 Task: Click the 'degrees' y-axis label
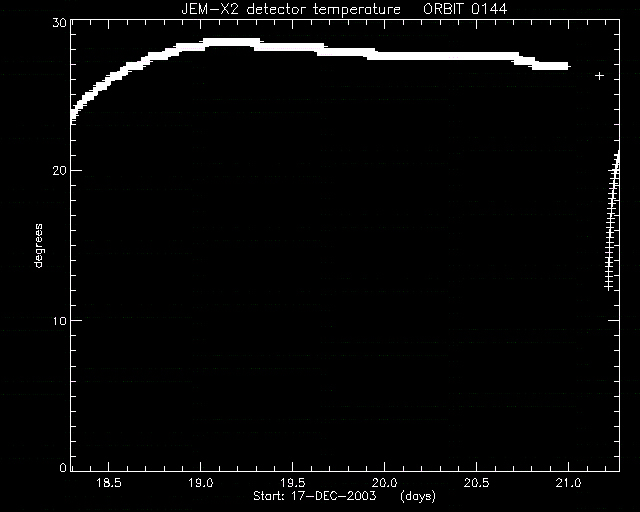coord(38,245)
